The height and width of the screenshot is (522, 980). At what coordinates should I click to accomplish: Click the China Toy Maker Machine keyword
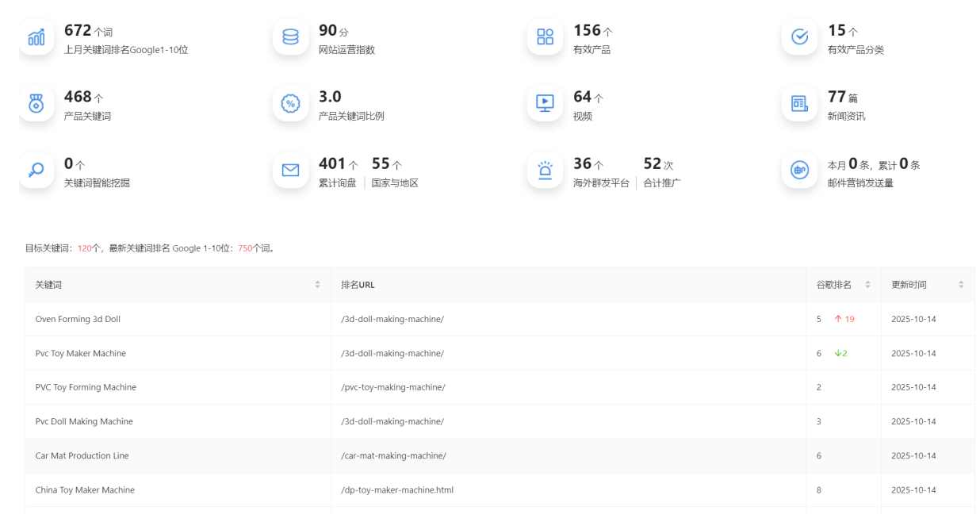85,489
